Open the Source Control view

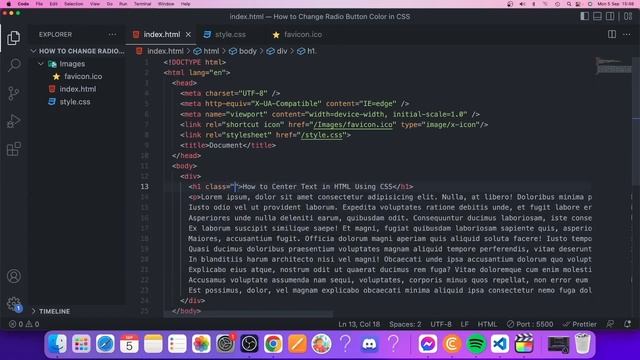coord(13,93)
